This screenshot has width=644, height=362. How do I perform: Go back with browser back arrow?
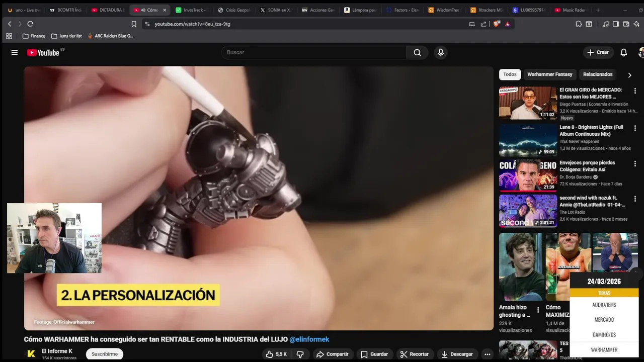(x=10, y=24)
